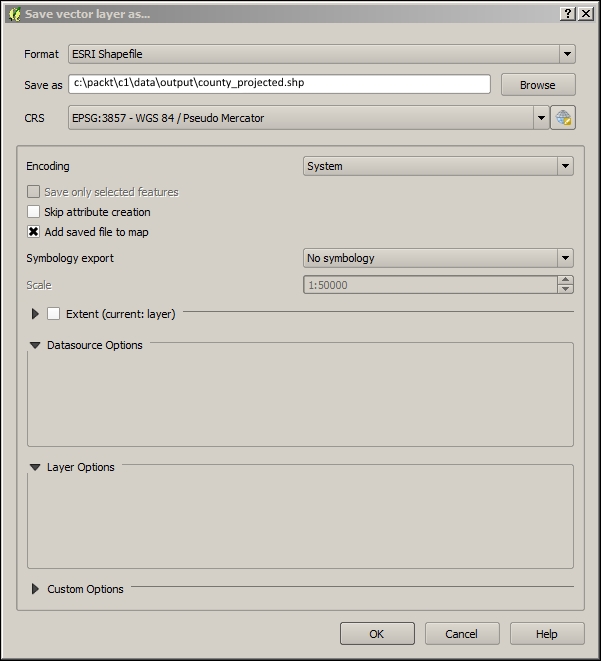Click the Cancel button
Screen dimensions: 601x661
coord(462,634)
